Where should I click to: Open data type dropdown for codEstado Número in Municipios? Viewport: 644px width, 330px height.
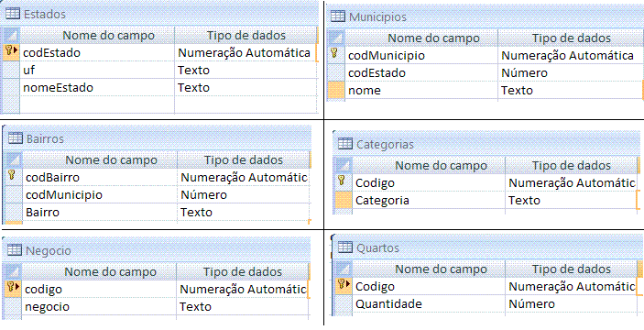pos(571,72)
